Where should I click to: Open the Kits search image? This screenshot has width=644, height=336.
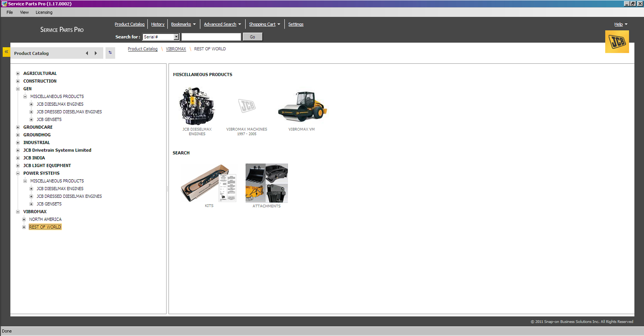point(209,183)
